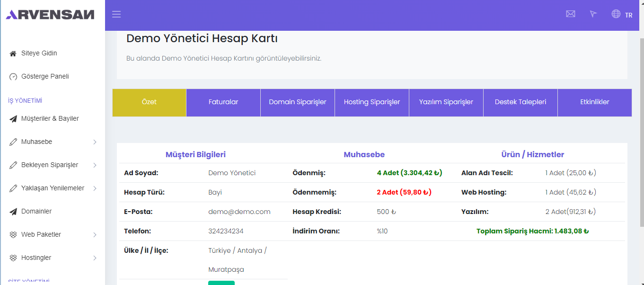Expand the Yaklaşan Yenilemeler chevron
Image resolution: width=644 pixels, height=285 pixels.
(95, 188)
